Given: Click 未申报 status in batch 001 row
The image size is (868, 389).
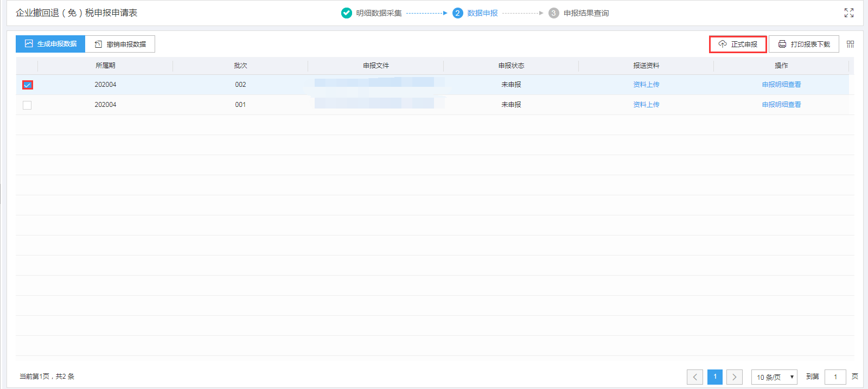Looking at the screenshot, I should click(x=511, y=105).
